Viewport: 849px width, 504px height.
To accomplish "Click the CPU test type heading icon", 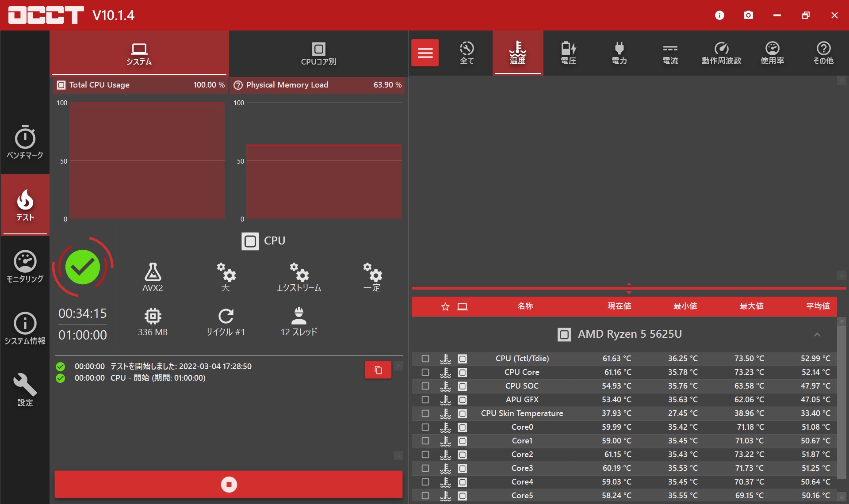I will click(x=250, y=241).
